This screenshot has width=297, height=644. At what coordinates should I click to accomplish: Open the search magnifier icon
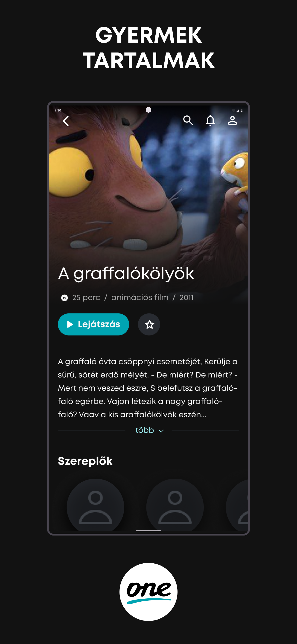188,120
